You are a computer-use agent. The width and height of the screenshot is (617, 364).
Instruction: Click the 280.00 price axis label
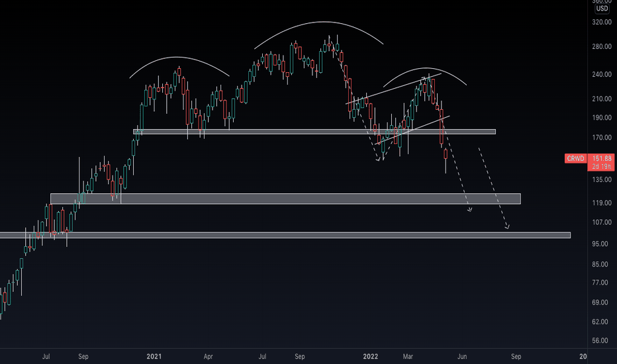602,46
